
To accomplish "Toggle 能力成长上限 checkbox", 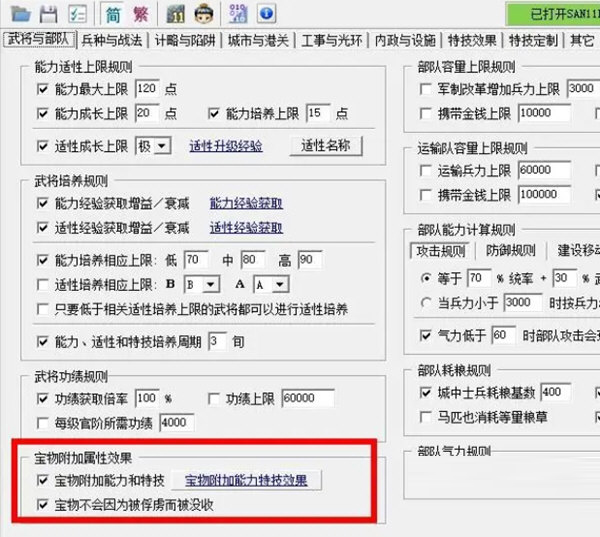I will point(42,113).
